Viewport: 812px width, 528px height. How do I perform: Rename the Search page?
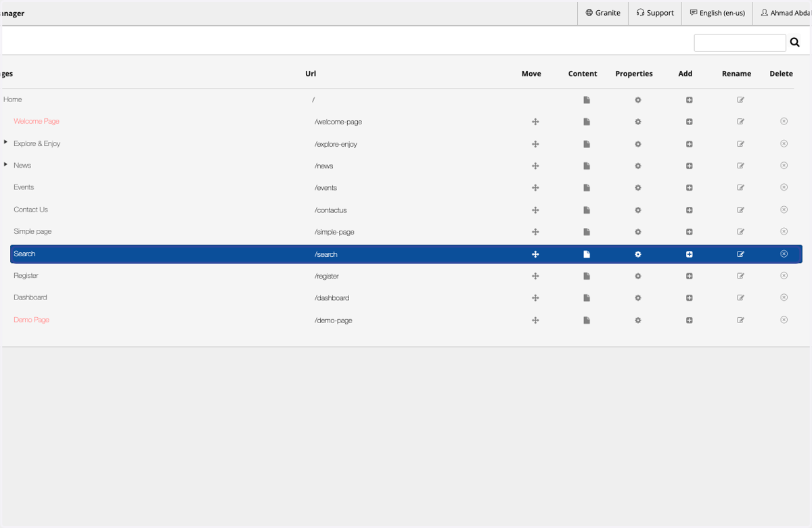(x=740, y=254)
